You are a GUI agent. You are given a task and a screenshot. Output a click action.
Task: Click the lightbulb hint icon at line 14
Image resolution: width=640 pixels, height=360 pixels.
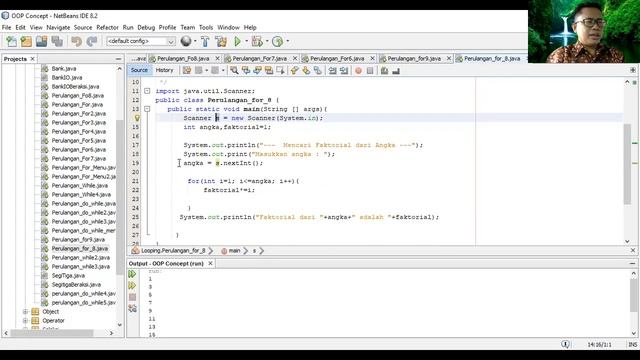pos(137,118)
